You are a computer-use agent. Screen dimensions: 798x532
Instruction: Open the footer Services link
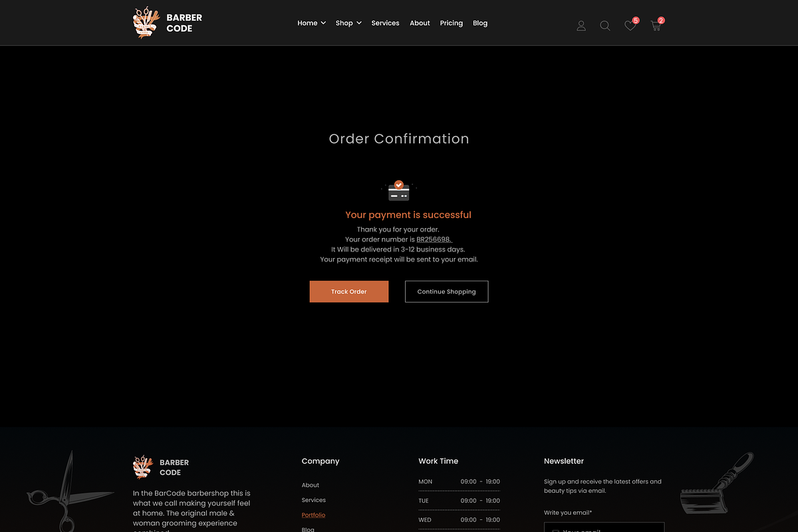tap(314, 500)
